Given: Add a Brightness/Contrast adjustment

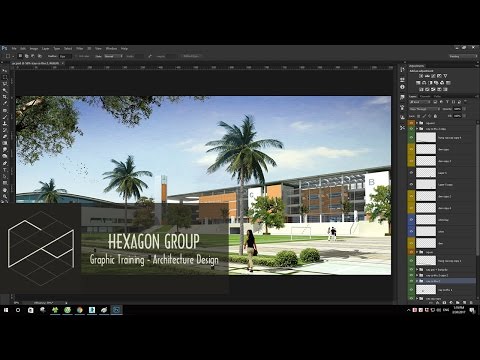Looking at the screenshot, I should click(421, 76).
